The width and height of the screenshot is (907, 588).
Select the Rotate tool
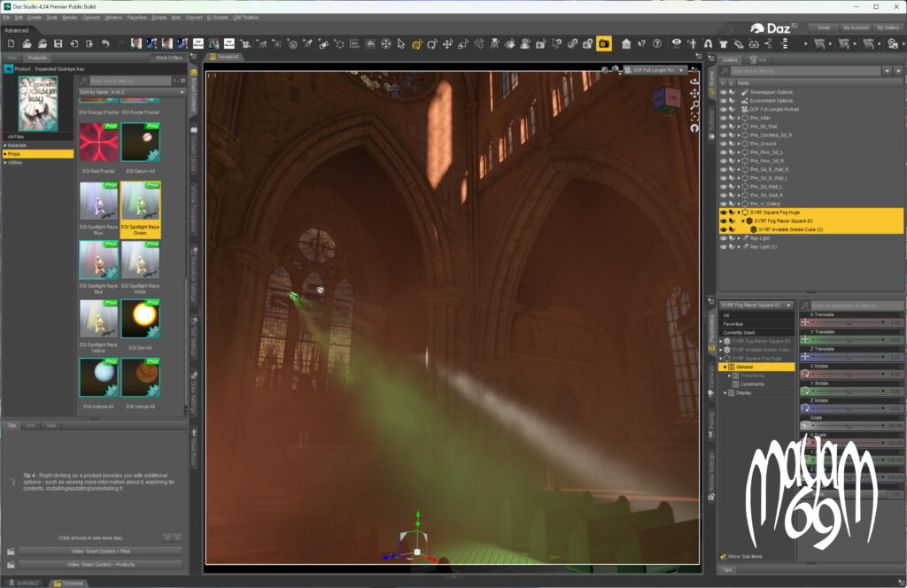point(432,44)
